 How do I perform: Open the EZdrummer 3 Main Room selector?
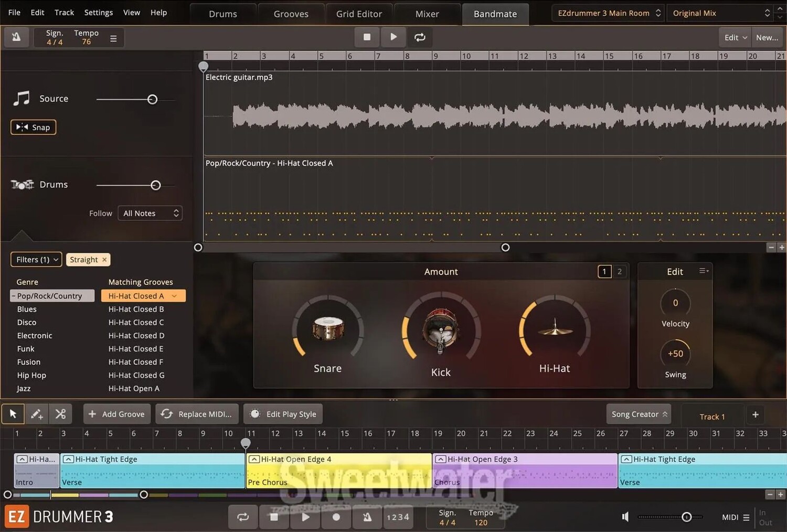pyautogui.click(x=608, y=13)
